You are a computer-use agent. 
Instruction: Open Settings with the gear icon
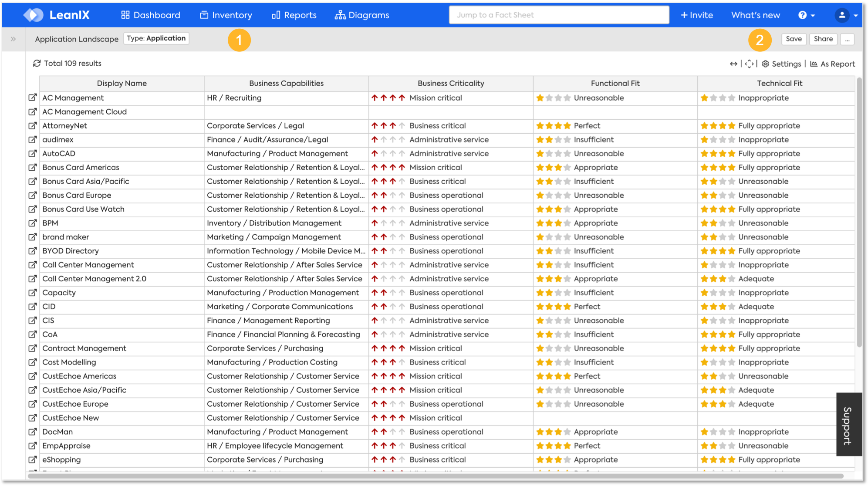pos(765,64)
